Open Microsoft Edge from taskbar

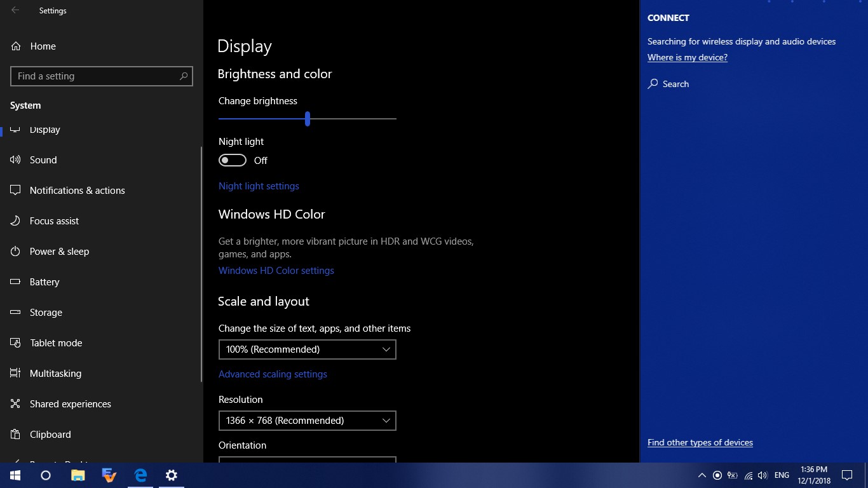point(140,475)
